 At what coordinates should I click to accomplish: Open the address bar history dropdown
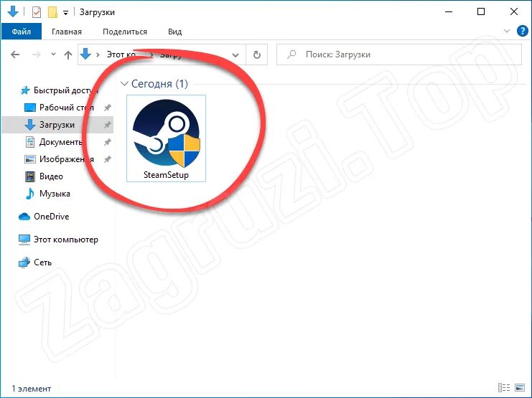pyautogui.click(x=235, y=55)
